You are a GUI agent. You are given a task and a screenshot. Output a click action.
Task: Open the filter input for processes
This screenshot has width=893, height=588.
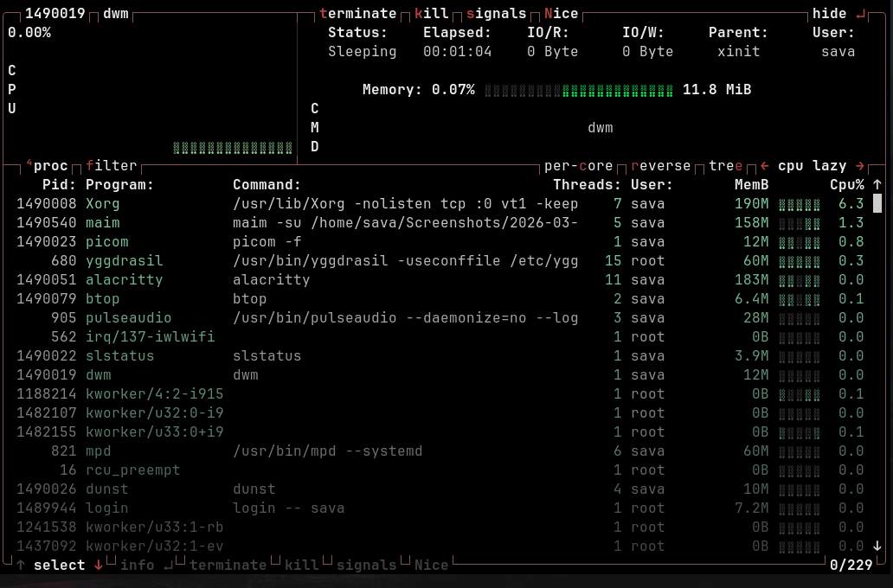111,166
